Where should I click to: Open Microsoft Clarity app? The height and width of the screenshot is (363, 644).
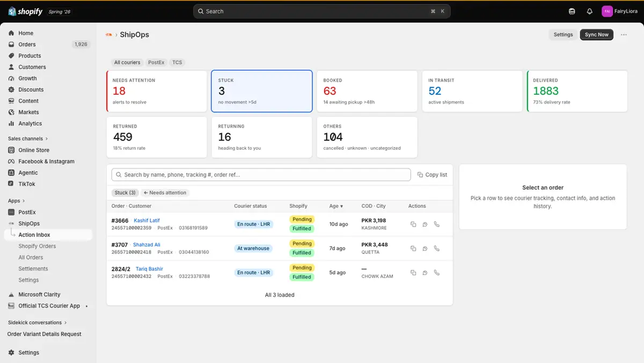[x=39, y=294]
